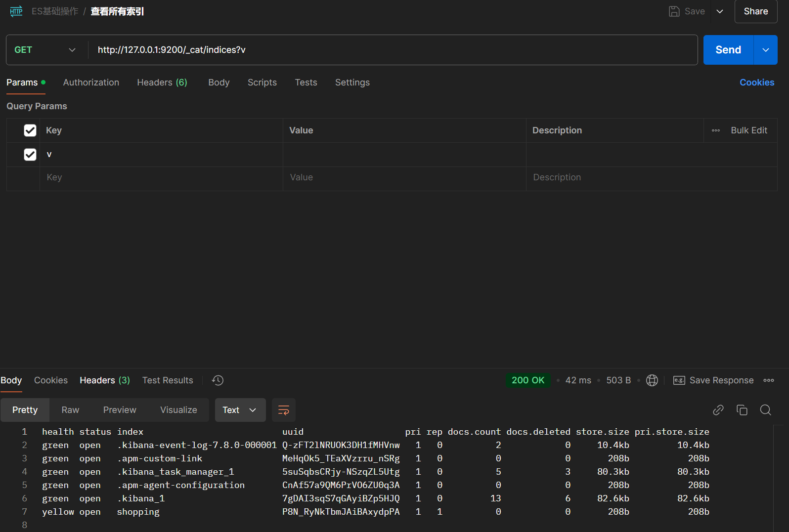Switch to the Preview view
This screenshot has height=532, width=789.
[120, 410]
